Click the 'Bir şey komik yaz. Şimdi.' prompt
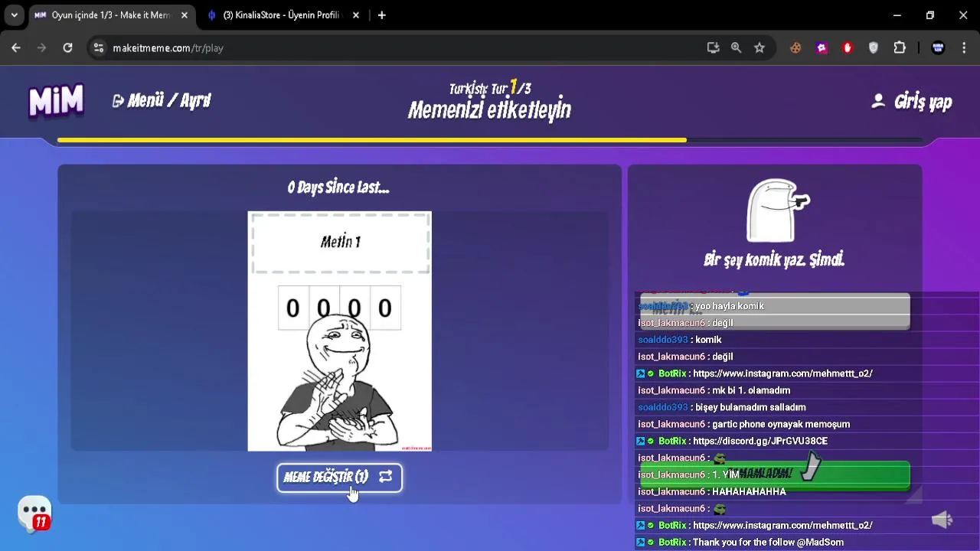Screen dimensions: 980x551 click(774, 260)
